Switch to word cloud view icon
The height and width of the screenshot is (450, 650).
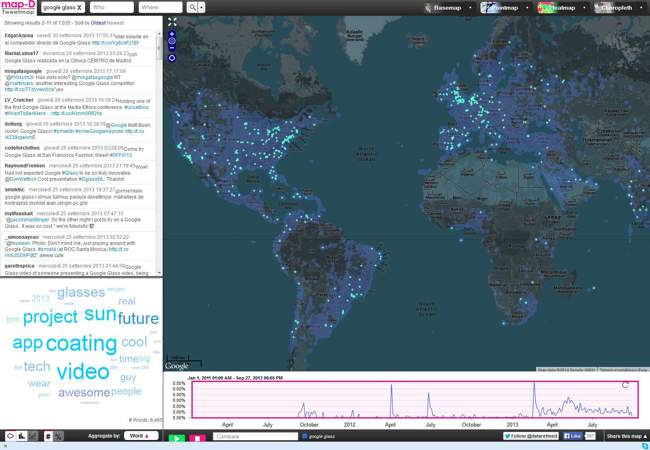(10, 436)
